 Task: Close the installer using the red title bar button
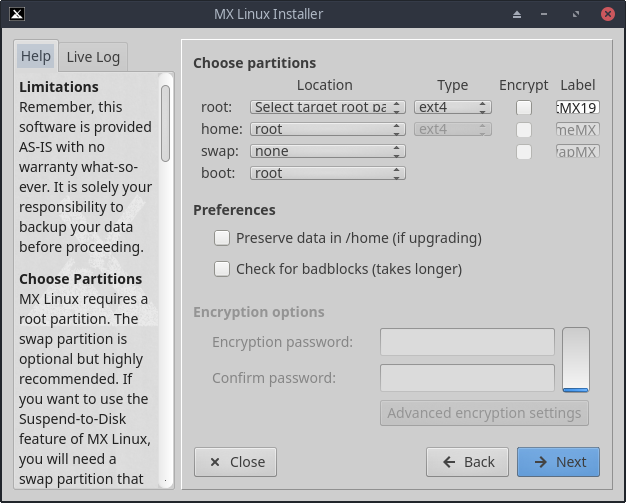pyautogui.click(x=608, y=15)
